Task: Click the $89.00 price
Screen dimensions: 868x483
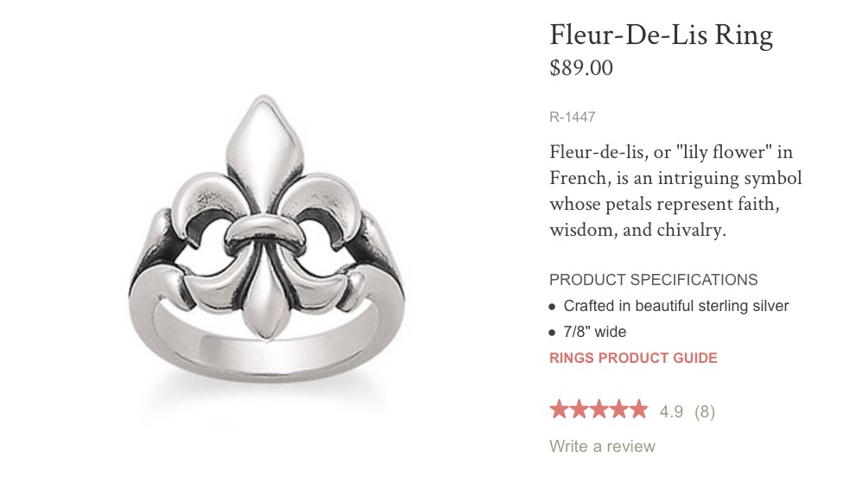Action: pos(581,67)
